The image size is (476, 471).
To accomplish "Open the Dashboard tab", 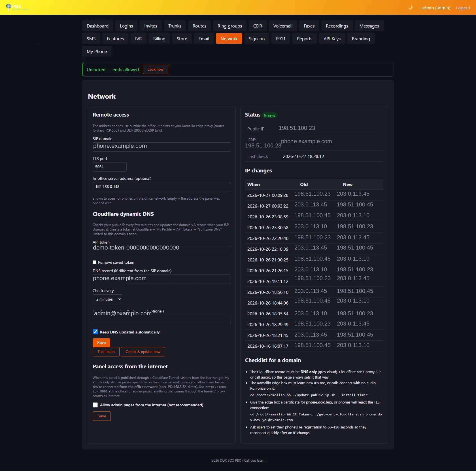I will [x=97, y=26].
